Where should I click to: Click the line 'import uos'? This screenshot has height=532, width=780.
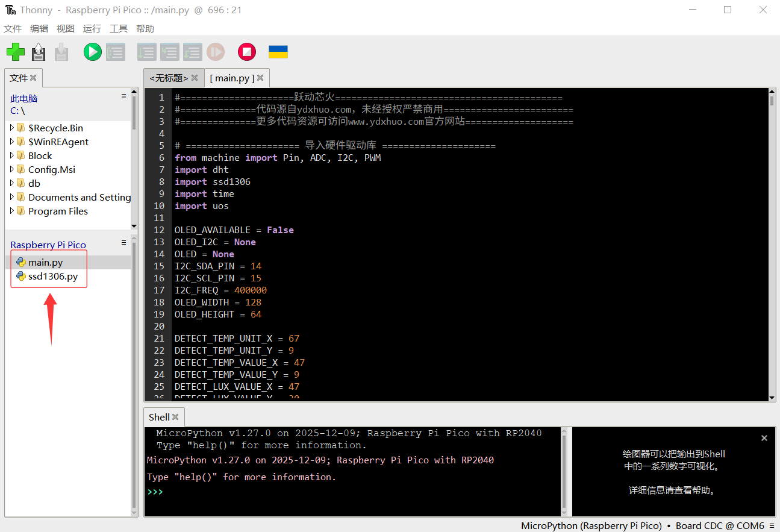[x=202, y=206]
